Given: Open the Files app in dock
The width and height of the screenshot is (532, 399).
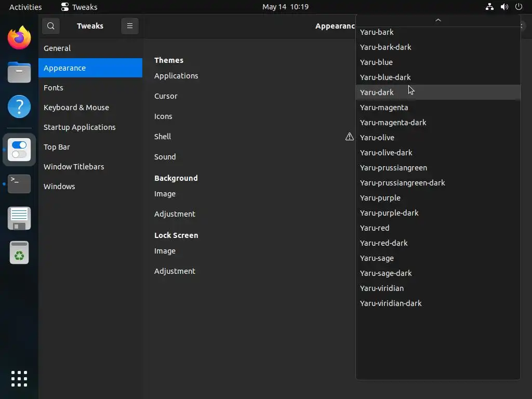Looking at the screenshot, I should 19,72.
